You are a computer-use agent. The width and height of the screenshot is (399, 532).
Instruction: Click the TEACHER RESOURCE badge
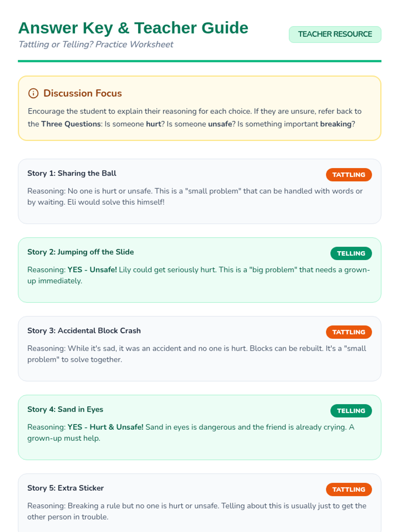[335, 34]
